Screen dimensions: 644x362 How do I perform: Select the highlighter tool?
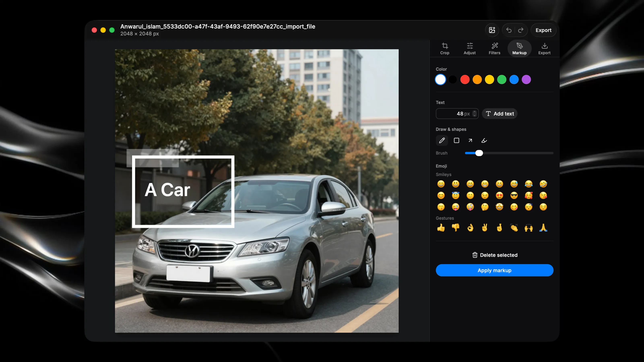[x=484, y=140]
